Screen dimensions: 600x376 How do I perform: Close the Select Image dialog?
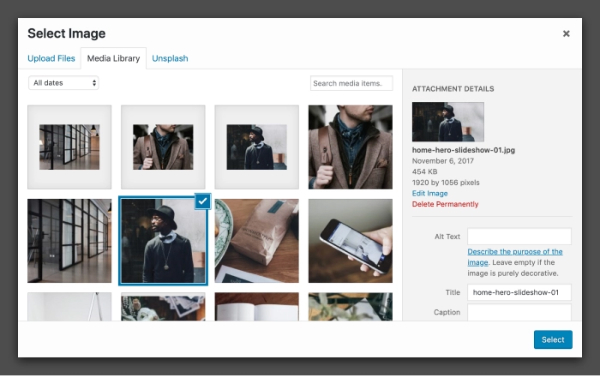tap(566, 34)
